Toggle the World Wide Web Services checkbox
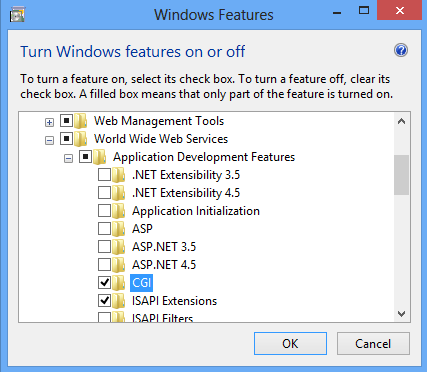 (x=66, y=138)
